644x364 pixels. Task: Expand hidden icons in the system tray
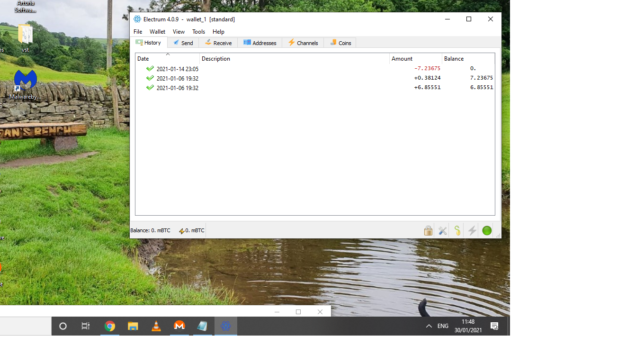428,326
